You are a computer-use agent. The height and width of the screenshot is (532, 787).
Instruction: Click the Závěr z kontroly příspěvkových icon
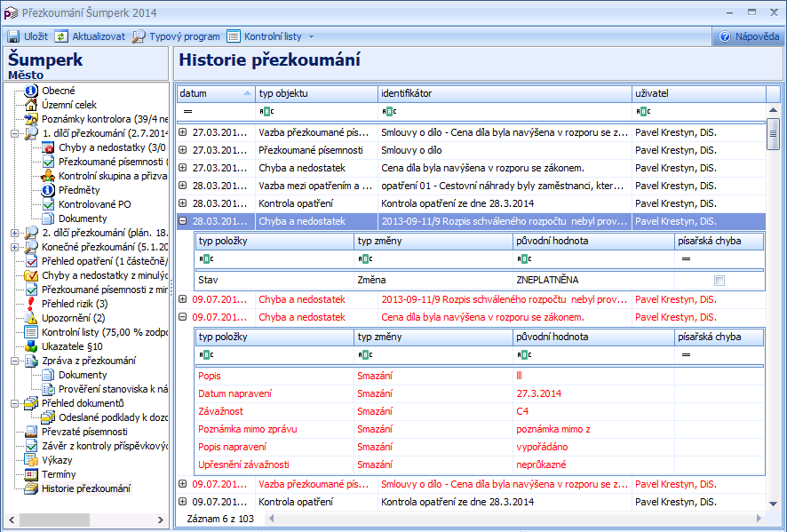click(31, 446)
